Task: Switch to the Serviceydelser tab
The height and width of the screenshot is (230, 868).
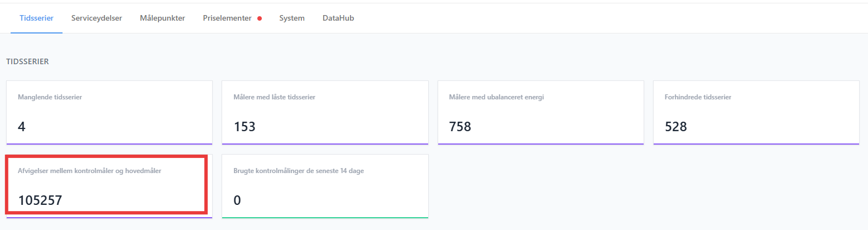Action: (97, 18)
